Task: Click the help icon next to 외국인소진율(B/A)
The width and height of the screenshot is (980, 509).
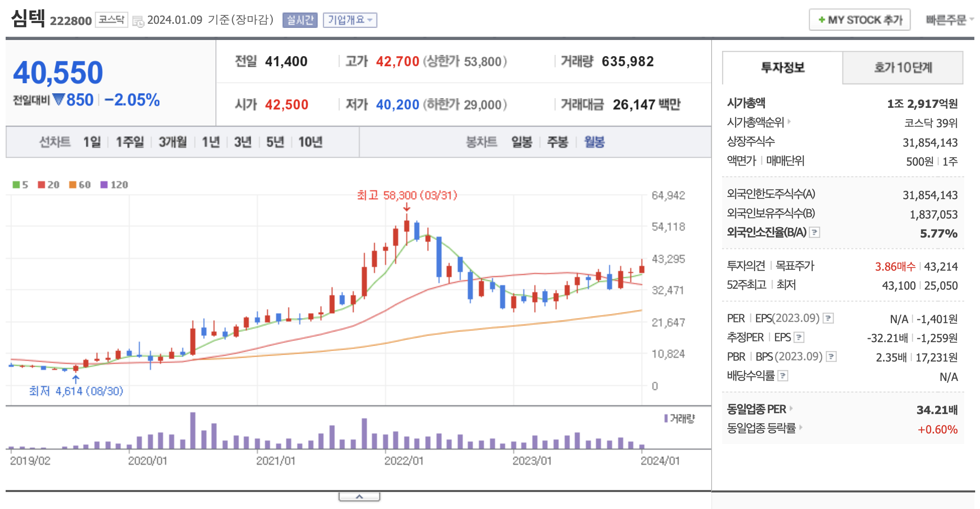Action: click(x=815, y=232)
